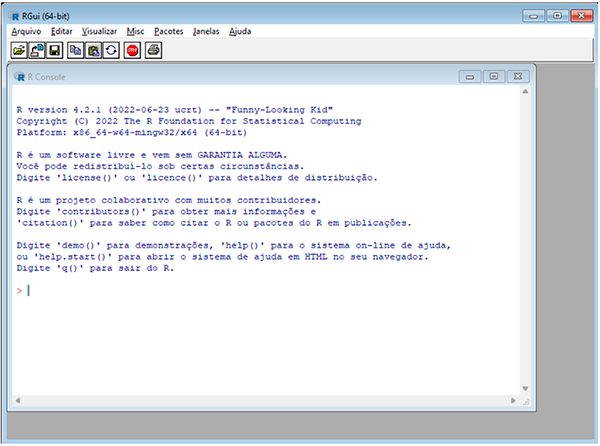The width and height of the screenshot is (600, 446).
Task: Click the console resize grip corner
Action: 526,402
